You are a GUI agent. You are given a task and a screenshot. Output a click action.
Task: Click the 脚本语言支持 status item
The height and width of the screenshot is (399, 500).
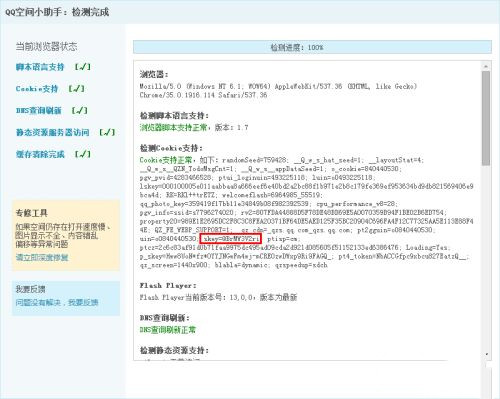point(40,67)
